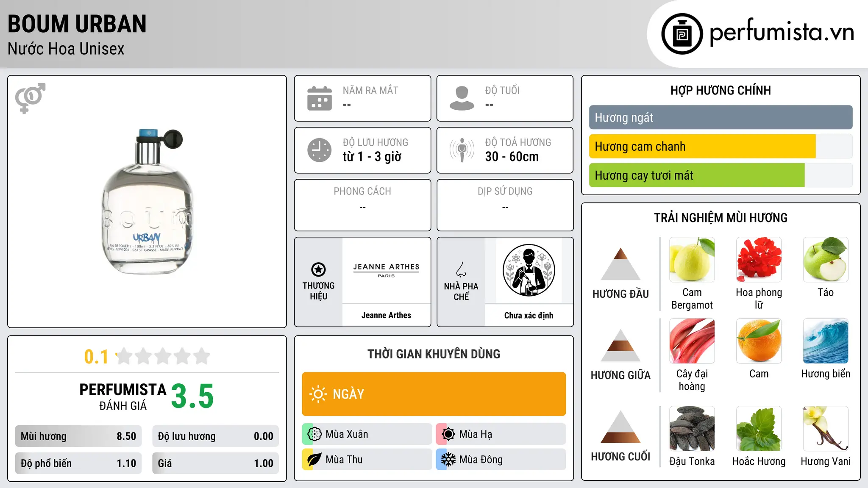Click the Độ lưu hương 0.00 score row
The height and width of the screenshot is (488, 868).
click(215, 436)
